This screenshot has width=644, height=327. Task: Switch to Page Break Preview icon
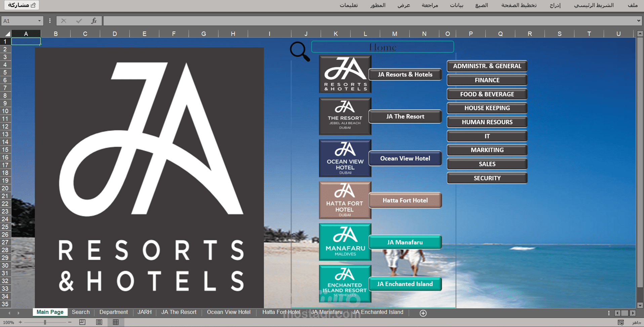click(82, 322)
